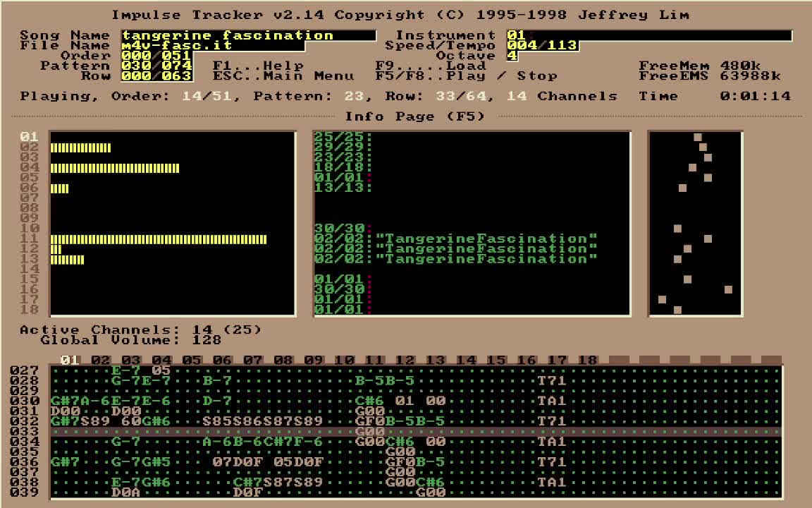The width and height of the screenshot is (812, 508).
Task: Select highlighted channel 01 in info list
Action: tap(29, 137)
